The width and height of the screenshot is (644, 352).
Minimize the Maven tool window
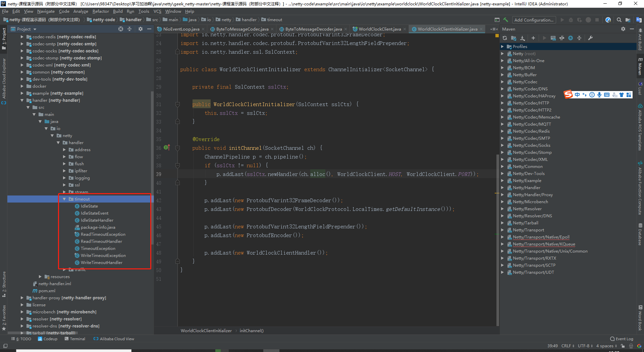click(632, 29)
